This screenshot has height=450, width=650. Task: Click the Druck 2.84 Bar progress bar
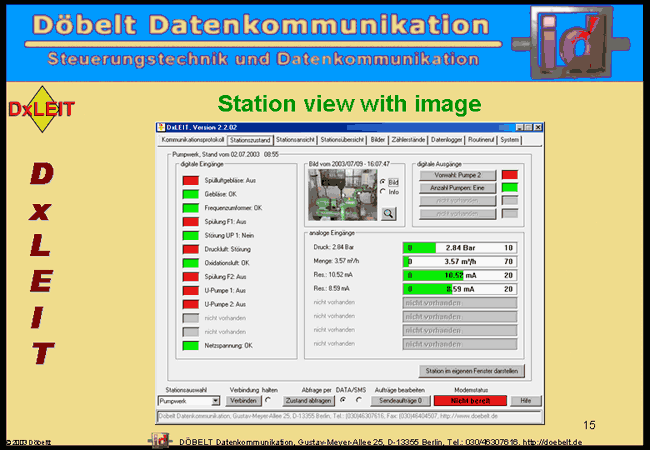(x=460, y=248)
